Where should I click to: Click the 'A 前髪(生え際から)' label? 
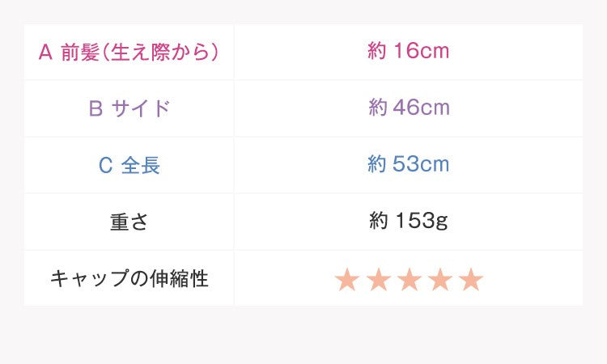129,53
